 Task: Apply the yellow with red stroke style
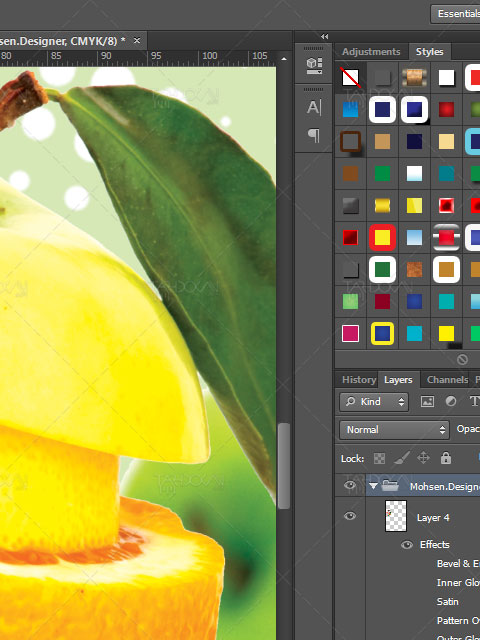[382, 237]
